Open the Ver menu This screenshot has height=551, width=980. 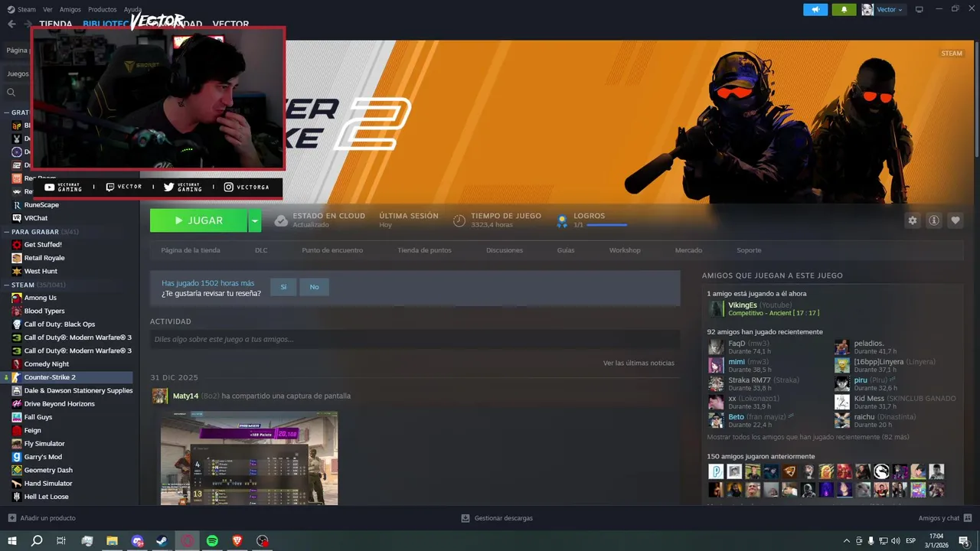pyautogui.click(x=48, y=9)
